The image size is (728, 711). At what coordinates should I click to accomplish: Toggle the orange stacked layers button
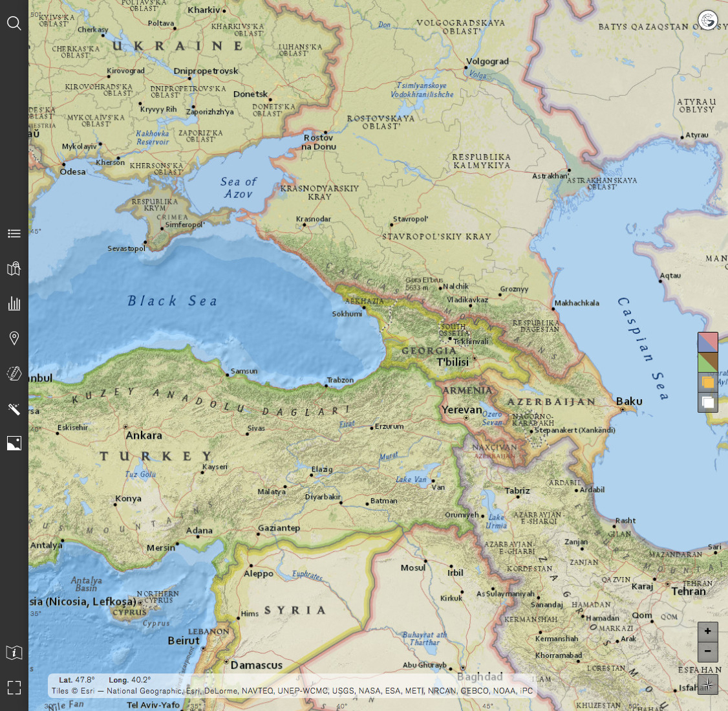(x=707, y=382)
